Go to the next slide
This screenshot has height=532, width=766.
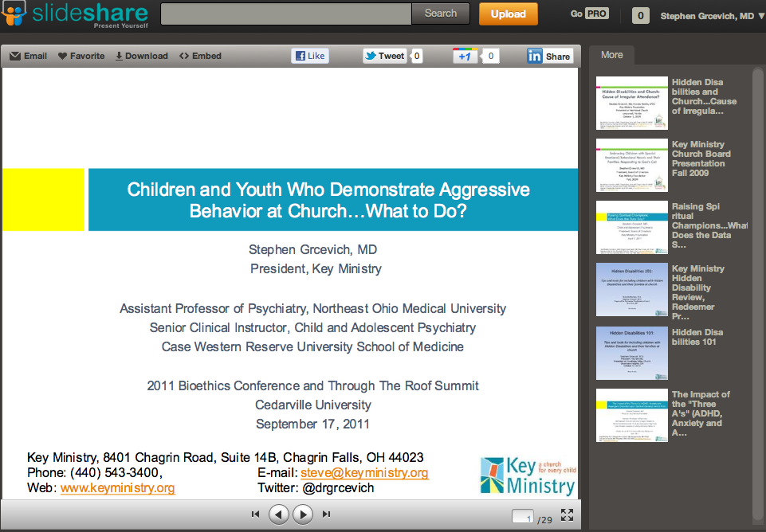coord(303,514)
